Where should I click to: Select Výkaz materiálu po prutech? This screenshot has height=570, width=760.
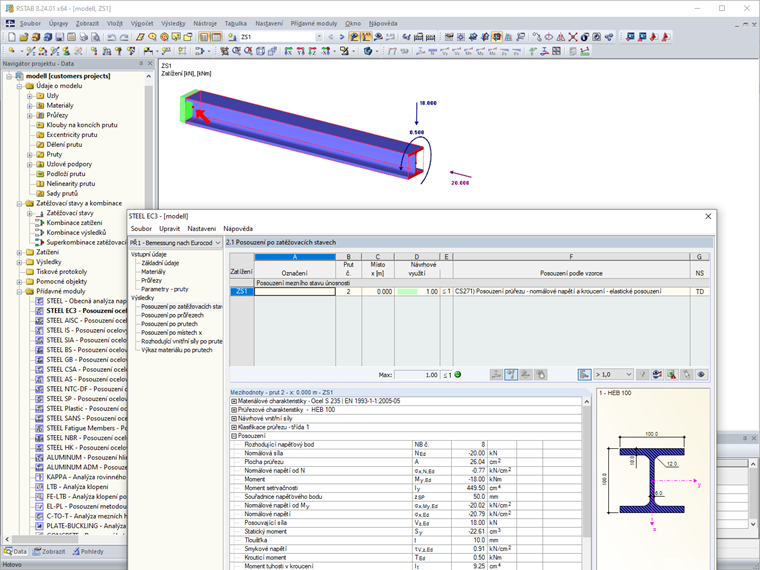click(176, 350)
